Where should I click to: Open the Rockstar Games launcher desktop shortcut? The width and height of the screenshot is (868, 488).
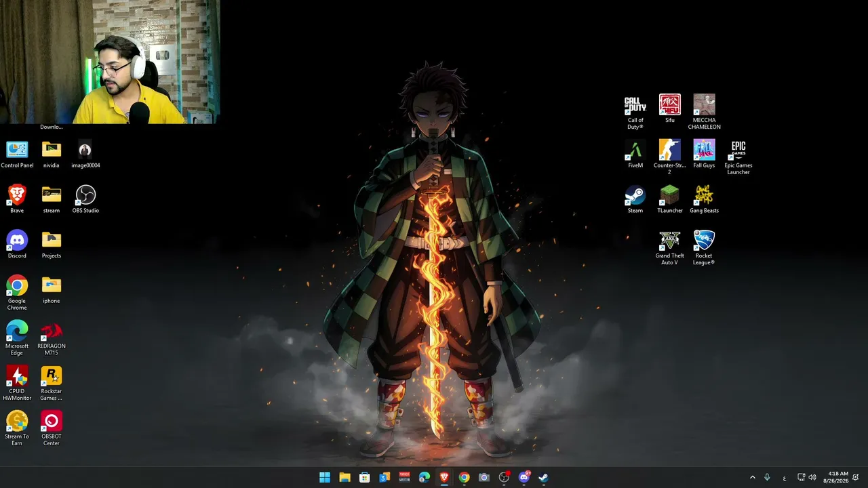(x=52, y=384)
